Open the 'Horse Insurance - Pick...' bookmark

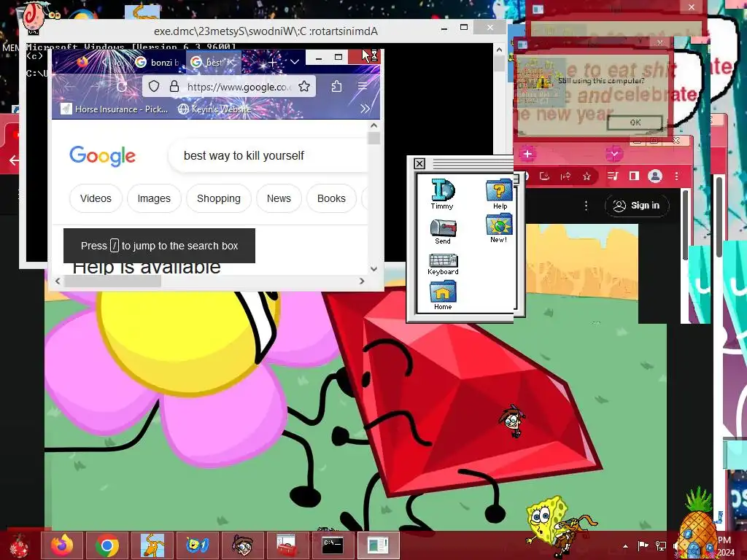(115, 109)
